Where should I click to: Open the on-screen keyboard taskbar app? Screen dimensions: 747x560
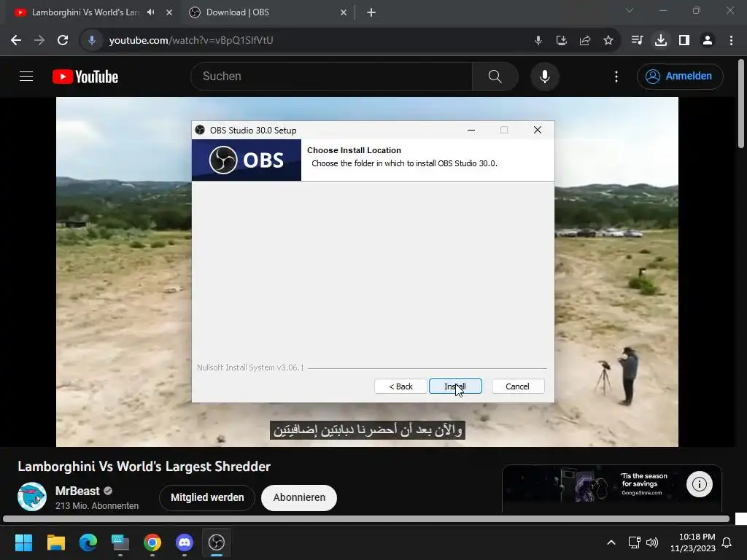pyautogui.click(x=120, y=542)
